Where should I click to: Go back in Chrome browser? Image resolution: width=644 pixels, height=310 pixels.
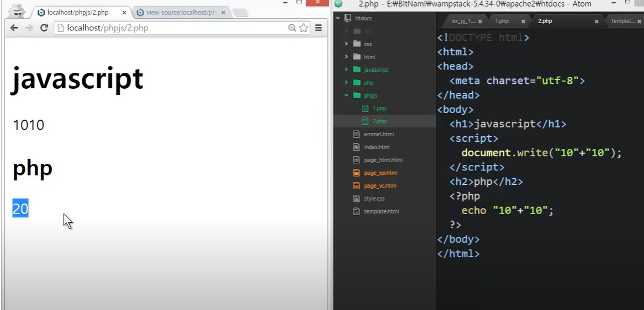tap(14, 28)
